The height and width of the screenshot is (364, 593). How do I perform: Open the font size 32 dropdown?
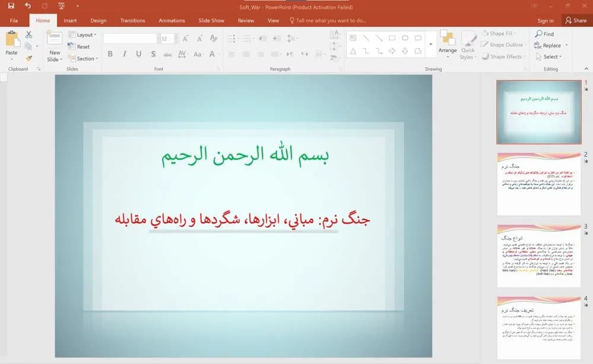click(x=176, y=39)
